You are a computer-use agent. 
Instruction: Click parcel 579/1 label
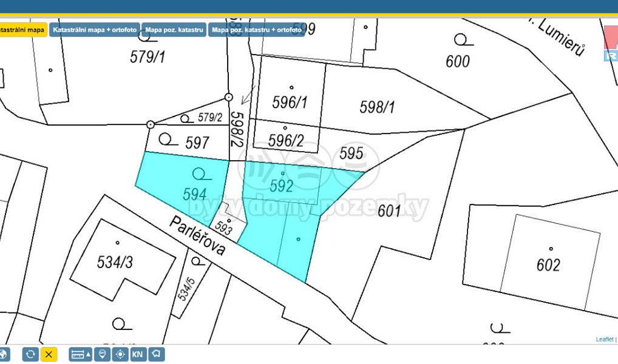point(148,57)
